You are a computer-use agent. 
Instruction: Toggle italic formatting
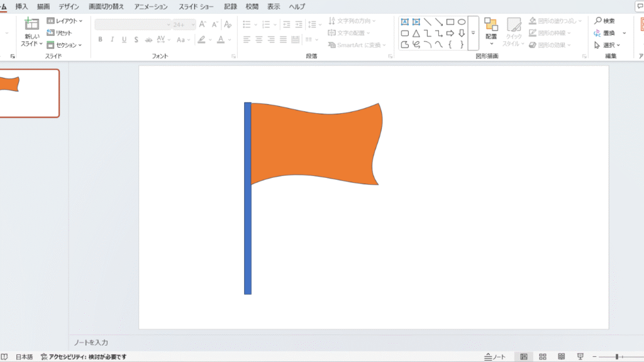[x=112, y=40]
